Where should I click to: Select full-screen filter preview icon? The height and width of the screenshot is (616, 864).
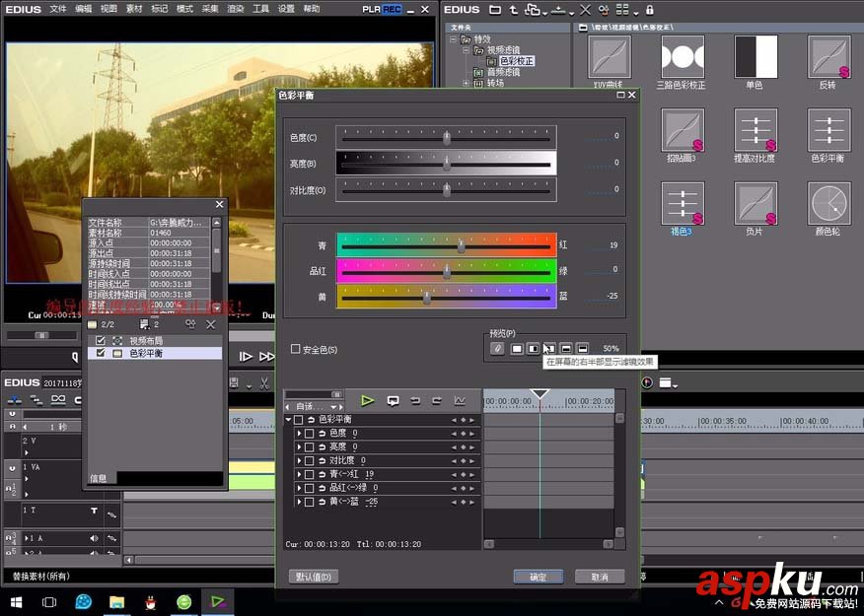(x=516, y=349)
